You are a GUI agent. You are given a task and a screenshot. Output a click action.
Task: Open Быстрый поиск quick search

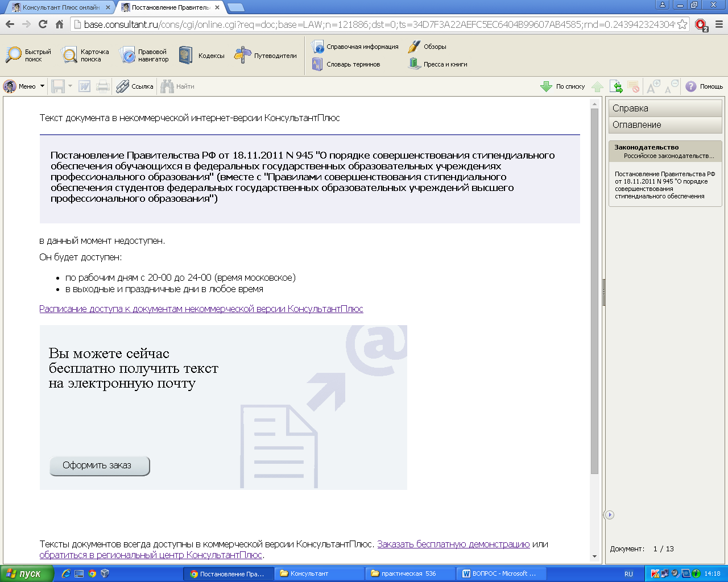pyautogui.click(x=28, y=55)
